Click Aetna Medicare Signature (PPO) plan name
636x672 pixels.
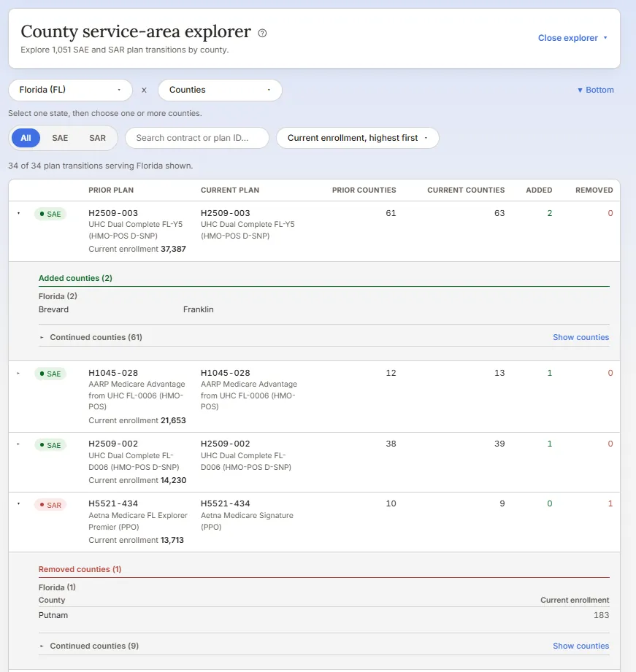(x=247, y=521)
